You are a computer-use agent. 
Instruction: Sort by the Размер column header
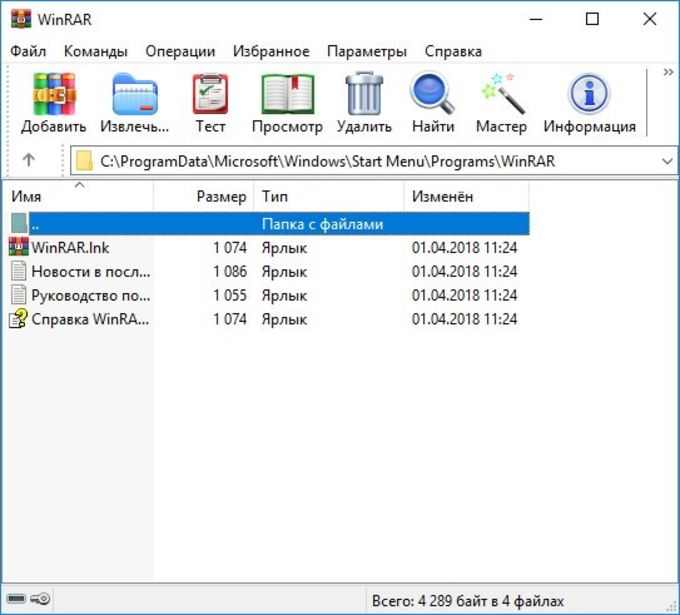[x=203, y=196]
